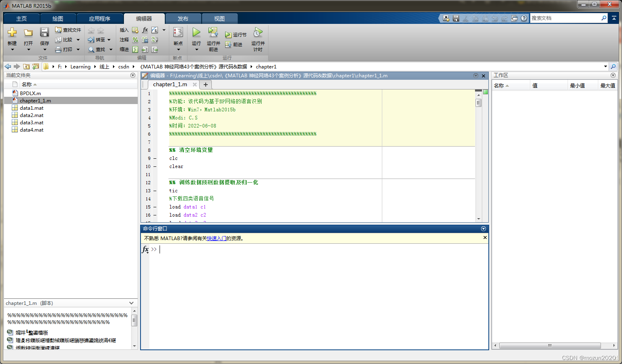Switch to the 绘图 (Plots) tab
This screenshot has height=364, width=622.
58,19
